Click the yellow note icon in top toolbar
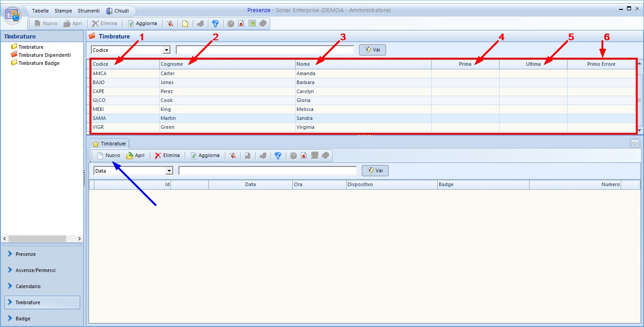This screenshot has width=644, height=327. tap(185, 24)
